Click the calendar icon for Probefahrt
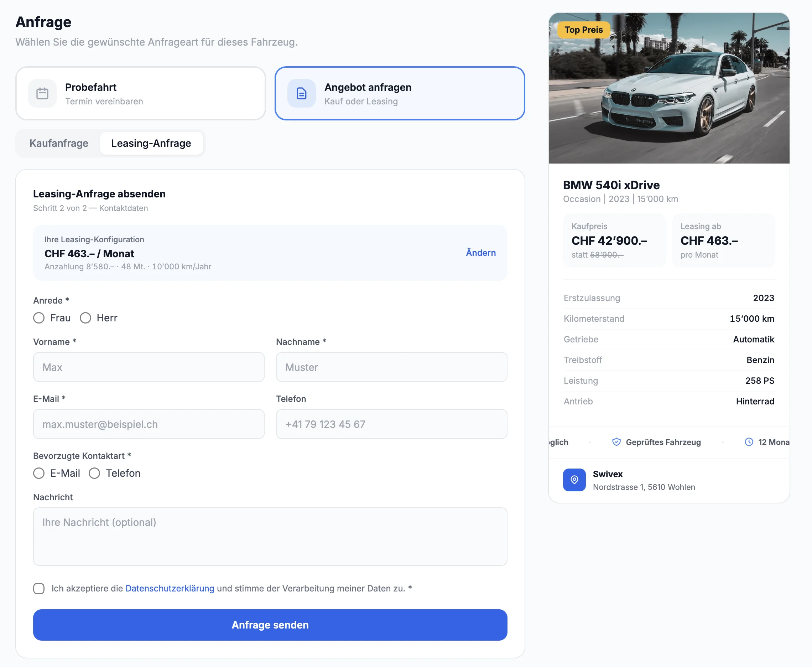 [42, 93]
